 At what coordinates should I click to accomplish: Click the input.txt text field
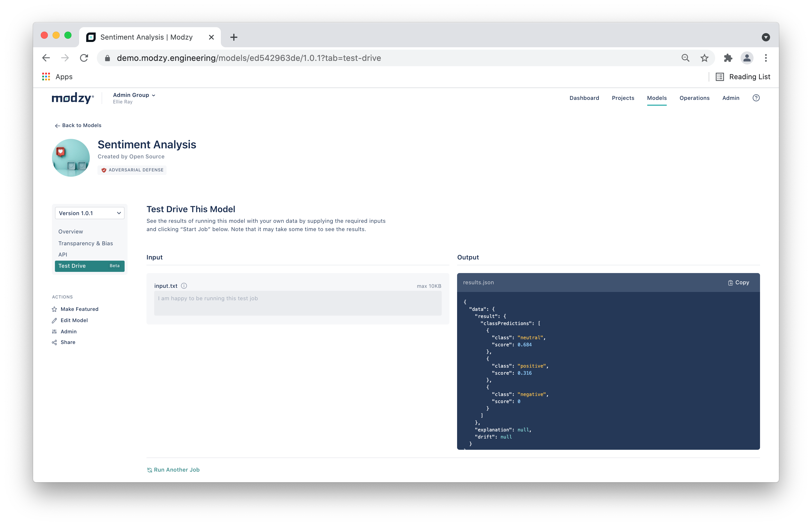click(x=298, y=303)
